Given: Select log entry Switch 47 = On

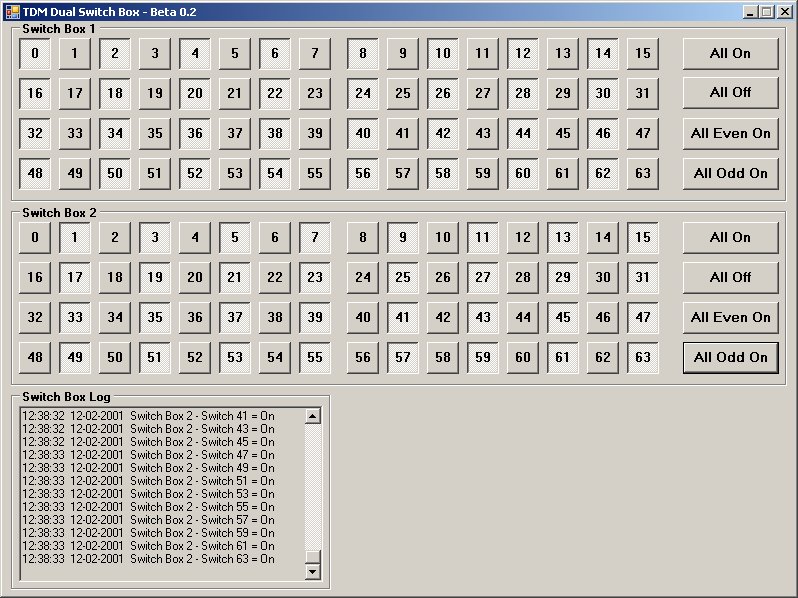Looking at the screenshot, I should coord(148,455).
